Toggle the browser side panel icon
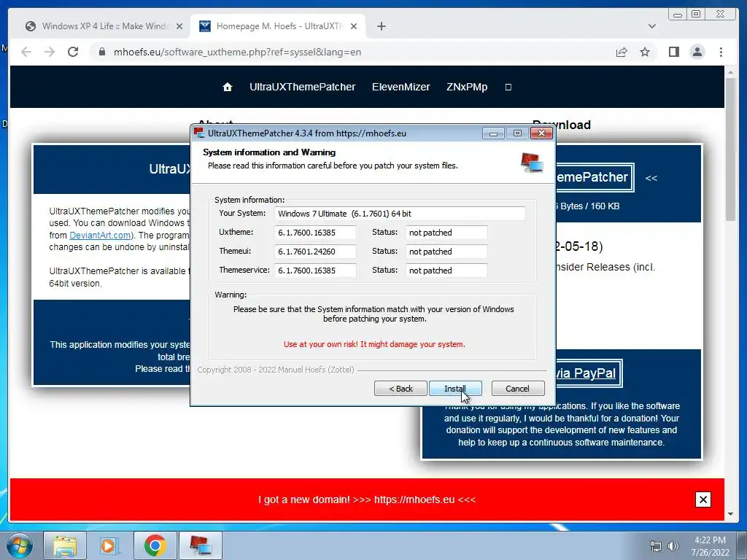Screen dimensions: 747x560 coord(673,52)
